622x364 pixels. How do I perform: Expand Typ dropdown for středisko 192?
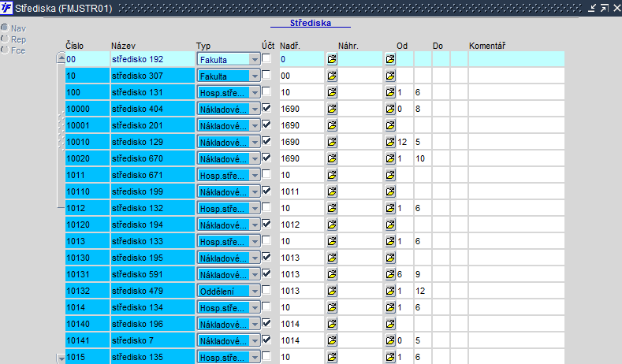255,60
